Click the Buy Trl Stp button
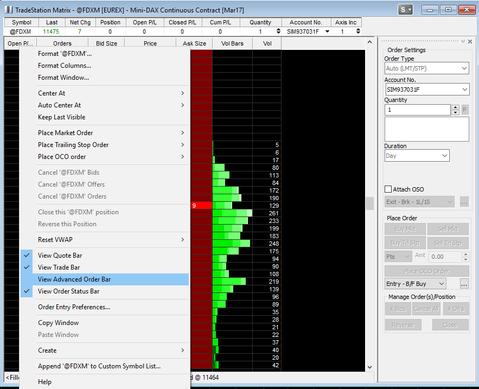The width and height of the screenshot is (479, 389). point(405,243)
